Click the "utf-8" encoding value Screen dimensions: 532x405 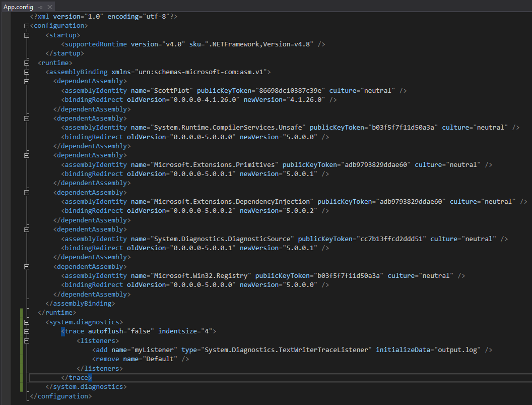click(x=156, y=16)
